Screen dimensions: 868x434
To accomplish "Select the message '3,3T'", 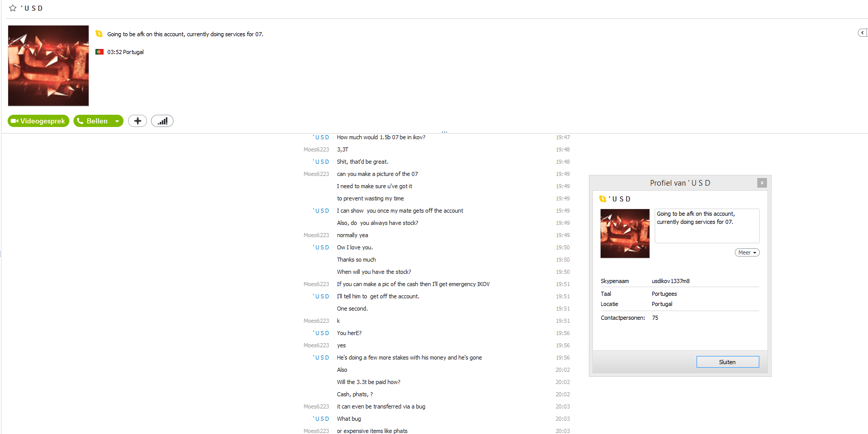I will click(342, 149).
